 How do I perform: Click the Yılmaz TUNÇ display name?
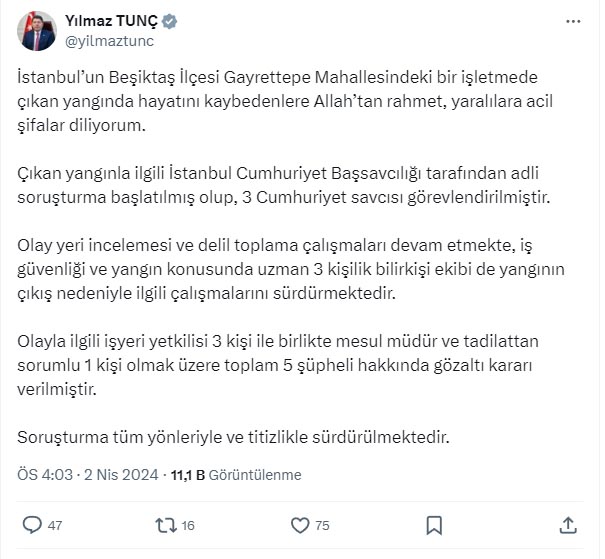pyautogui.click(x=112, y=21)
